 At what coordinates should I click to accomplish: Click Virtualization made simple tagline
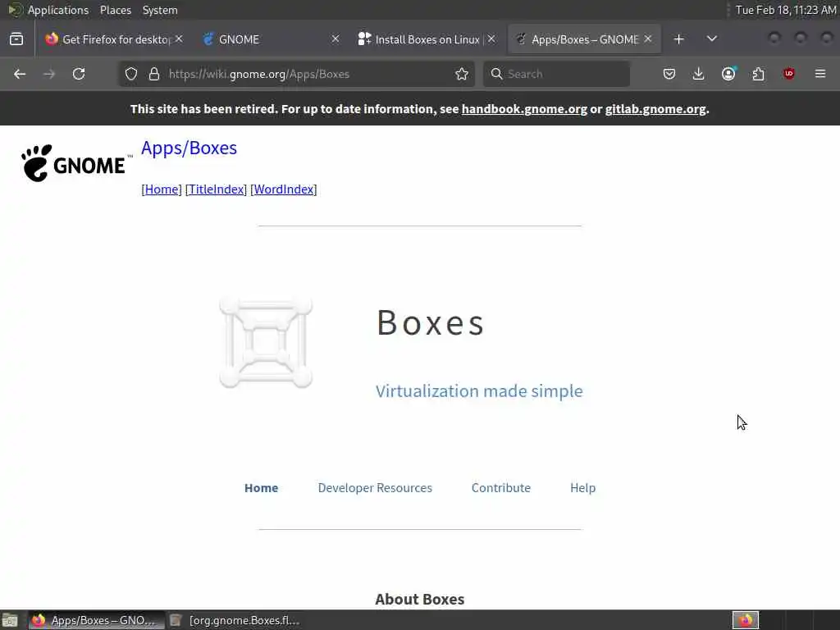pyautogui.click(x=479, y=391)
